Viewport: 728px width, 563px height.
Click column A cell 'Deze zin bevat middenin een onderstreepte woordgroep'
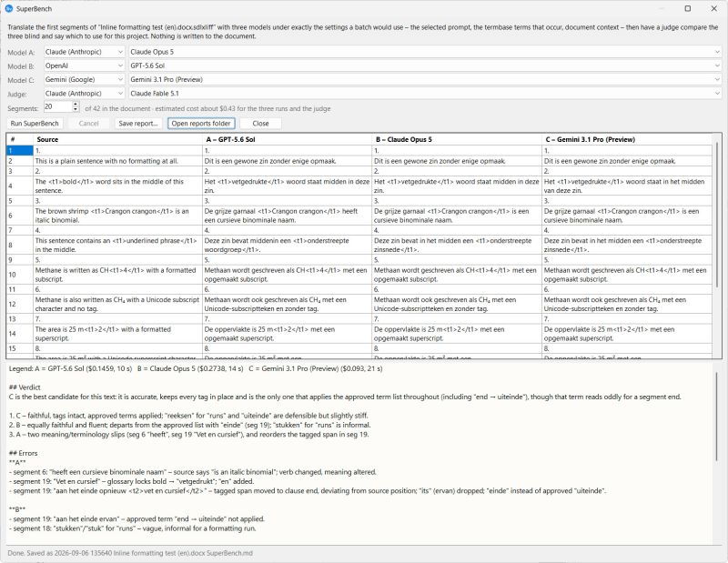288,245
